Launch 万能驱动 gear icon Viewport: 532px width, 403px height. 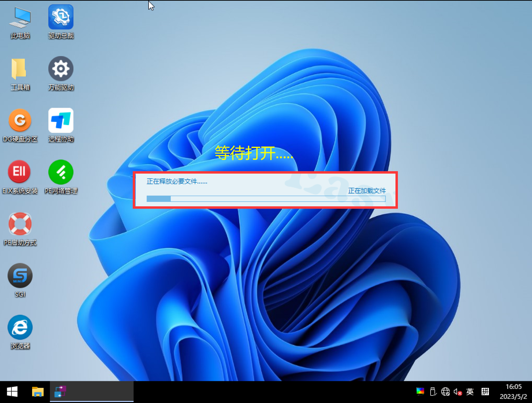61,74
